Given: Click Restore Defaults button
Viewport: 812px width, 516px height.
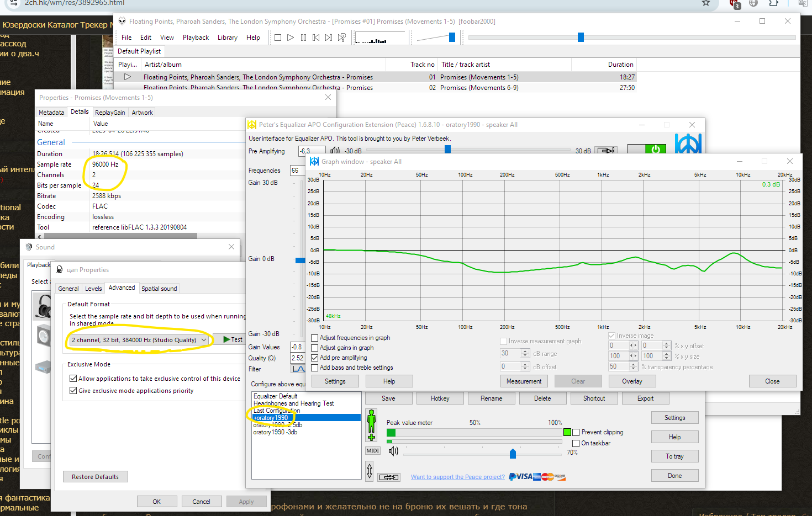Looking at the screenshot, I should 96,477.
